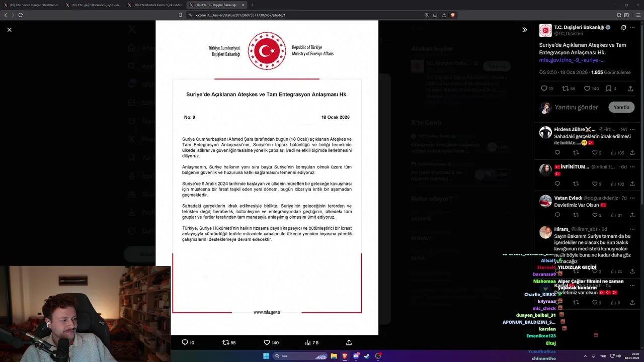Click the reply icon in the sidebar post
The image size is (644, 362).
click(x=544, y=88)
